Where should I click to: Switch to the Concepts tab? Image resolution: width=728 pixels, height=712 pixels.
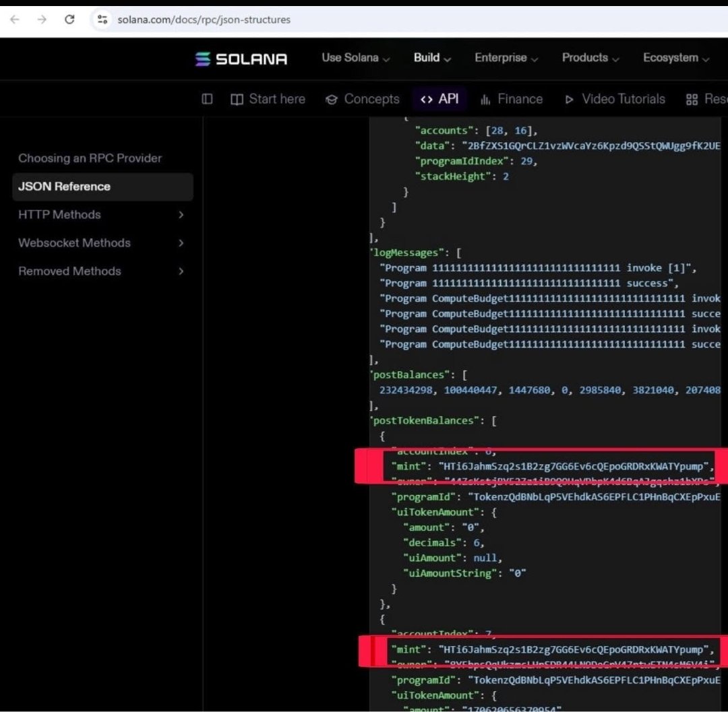363,99
